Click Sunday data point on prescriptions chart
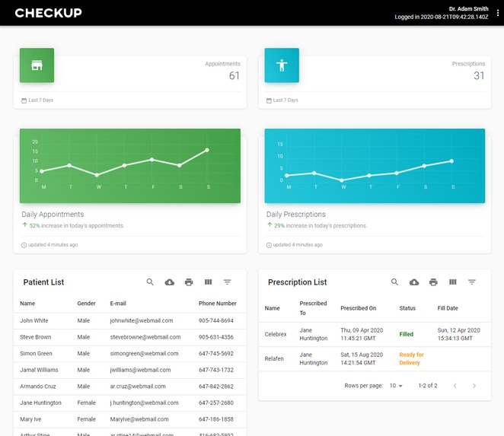Viewport: 504px width, 436px height. pyautogui.click(x=451, y=161)
